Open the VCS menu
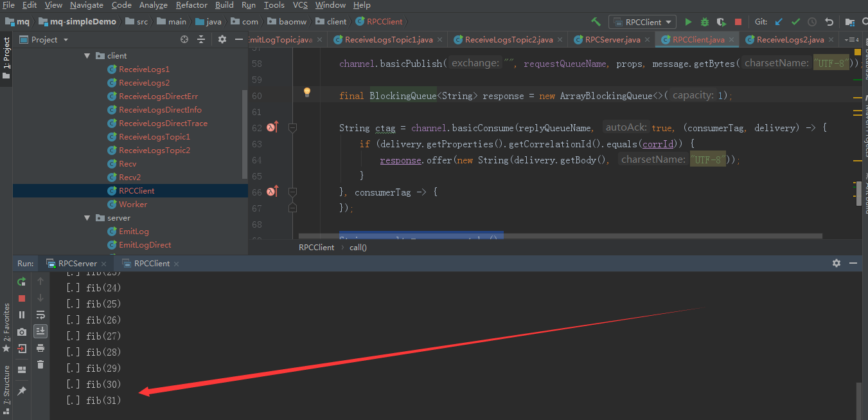 point(300,5)
